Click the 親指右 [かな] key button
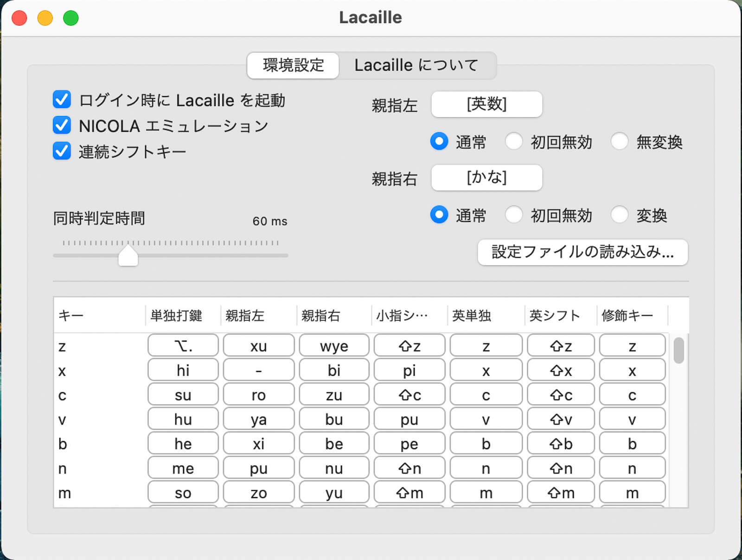 [486, 178]
